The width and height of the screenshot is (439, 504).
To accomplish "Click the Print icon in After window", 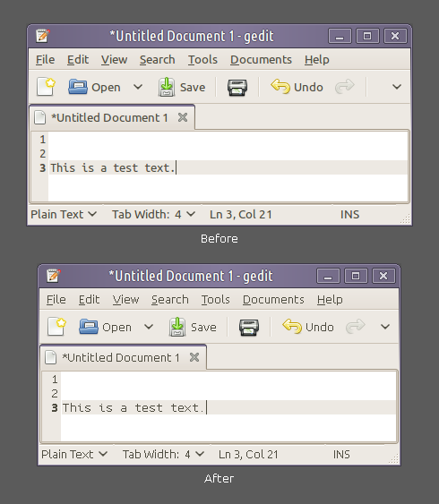I will click(249, 328).
